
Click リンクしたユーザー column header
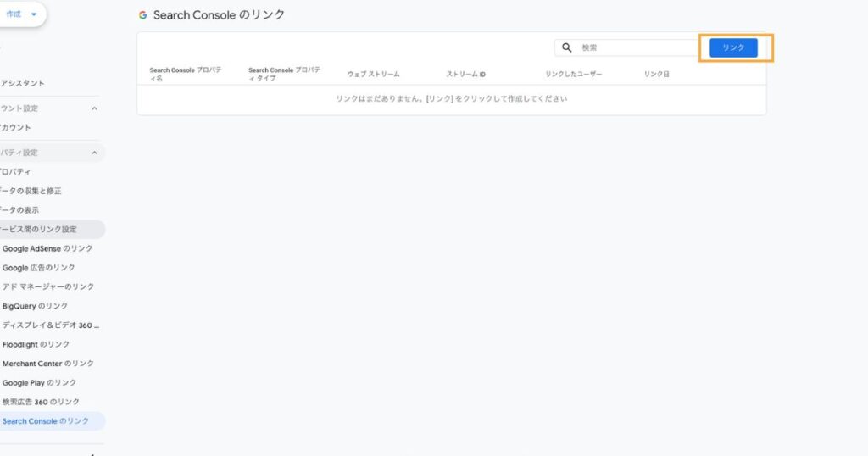pos(574,74)
